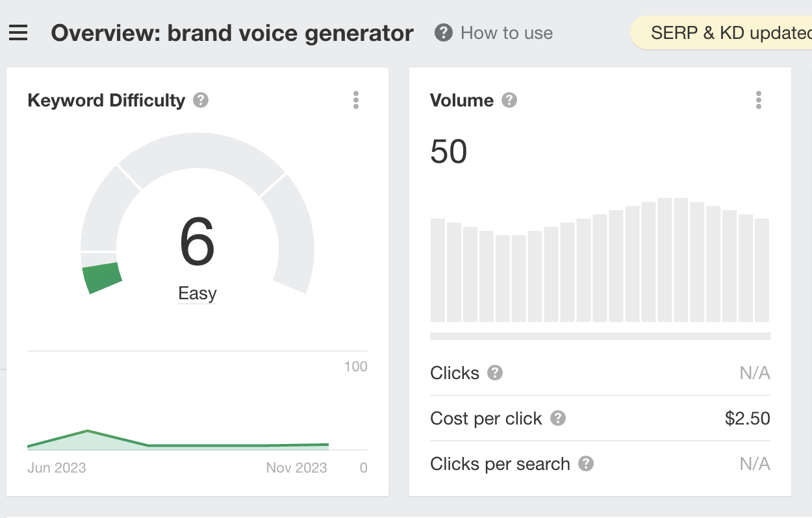Click the peak on the KD trend line

(x=88, y=431)
